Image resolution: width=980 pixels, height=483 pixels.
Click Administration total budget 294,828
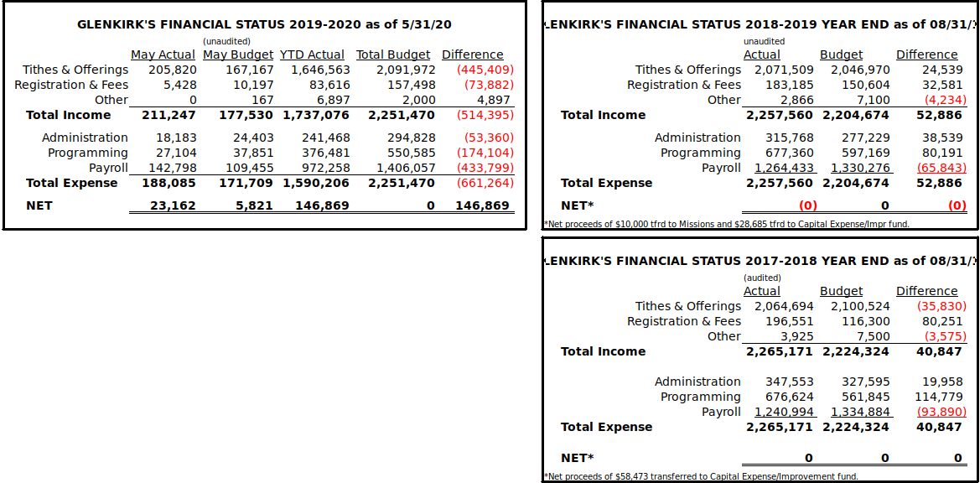[412, 138]
